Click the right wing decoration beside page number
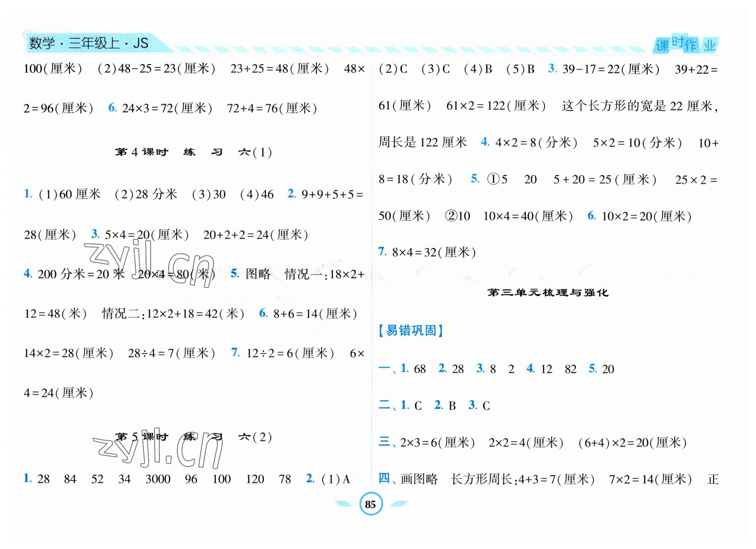Screen dimensions: 756x549 (399, 504)
